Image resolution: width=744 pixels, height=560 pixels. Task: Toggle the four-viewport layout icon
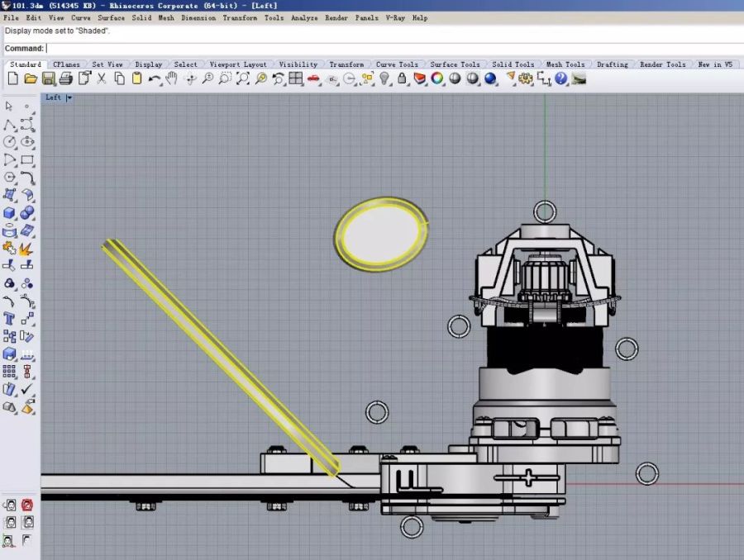pyautogui.click(x=295, y=78)
